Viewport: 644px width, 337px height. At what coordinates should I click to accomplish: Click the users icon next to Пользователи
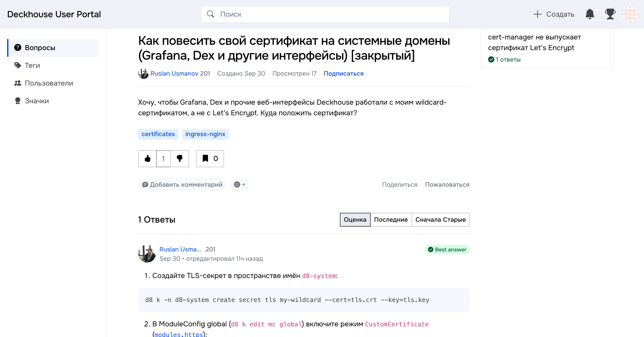pyautogui.click(x=18, y=83)
